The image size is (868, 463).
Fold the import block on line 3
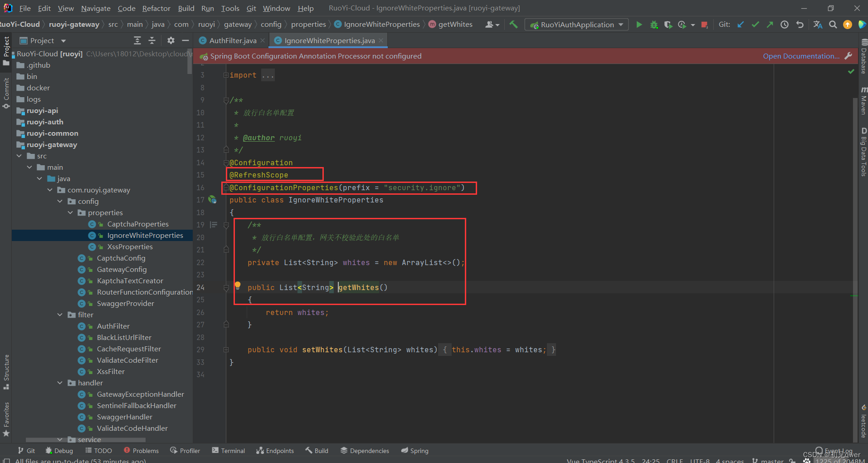click(x=225, y=75)
